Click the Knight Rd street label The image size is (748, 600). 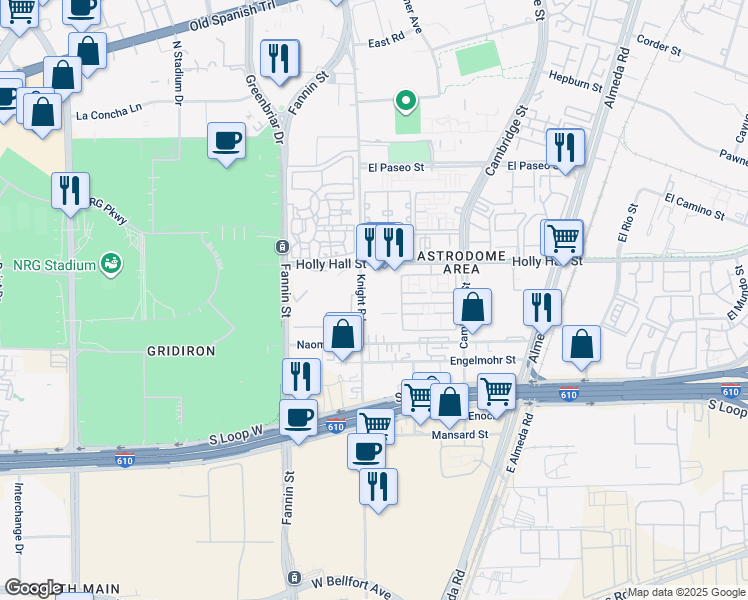click(x=361, y=296)
